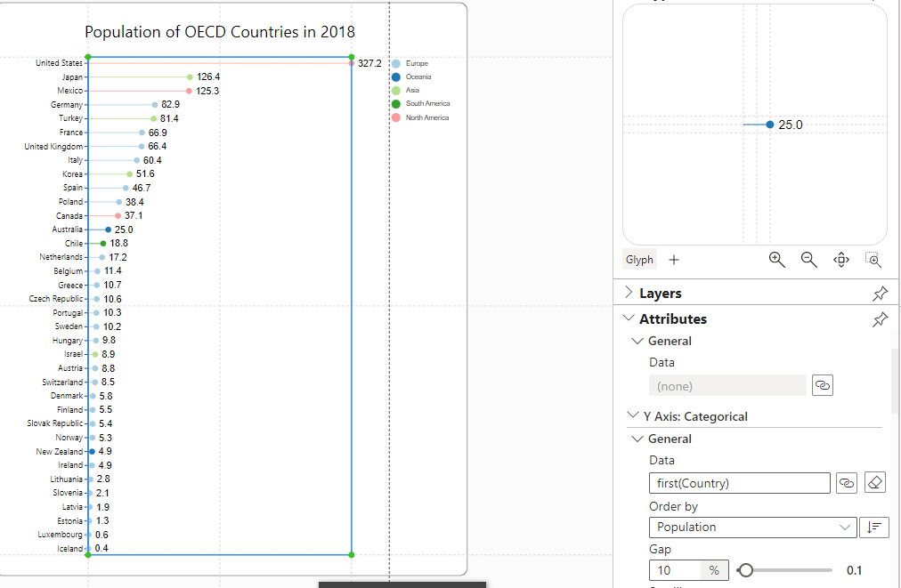Add a new glyph with plus icon

[x=674, y=260]
